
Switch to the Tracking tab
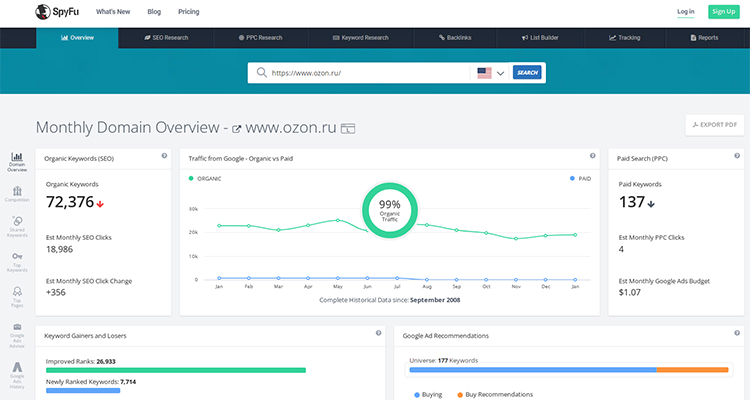pos(625,38)
